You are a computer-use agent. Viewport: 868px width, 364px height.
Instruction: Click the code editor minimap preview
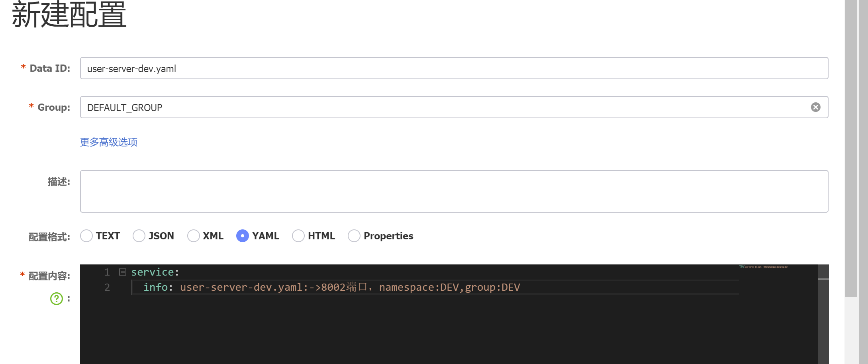click(x=763, y=267)
